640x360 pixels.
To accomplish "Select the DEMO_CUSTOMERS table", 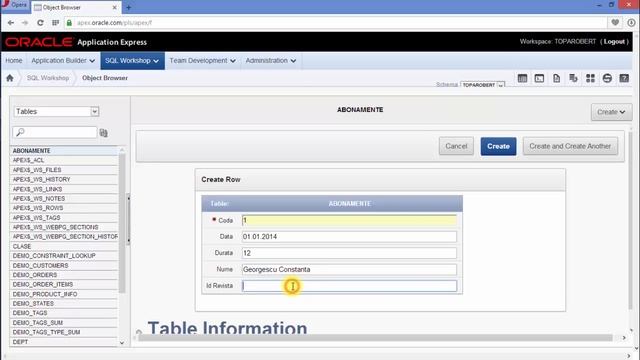I will [x=64, y=265].
